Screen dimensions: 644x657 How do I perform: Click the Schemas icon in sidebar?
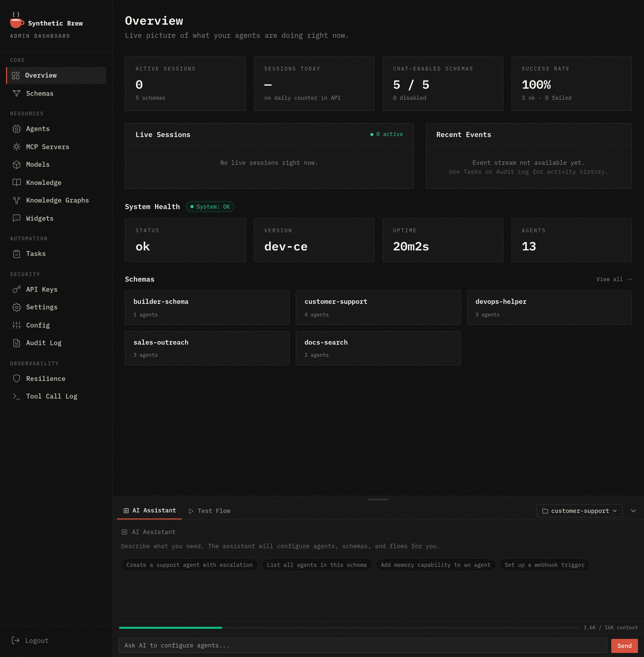[16, 93]
